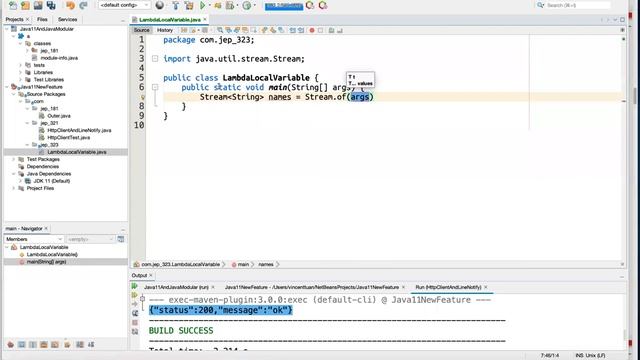Open Run (HttpClientAndLineNotify) output tab

(448, 287)
